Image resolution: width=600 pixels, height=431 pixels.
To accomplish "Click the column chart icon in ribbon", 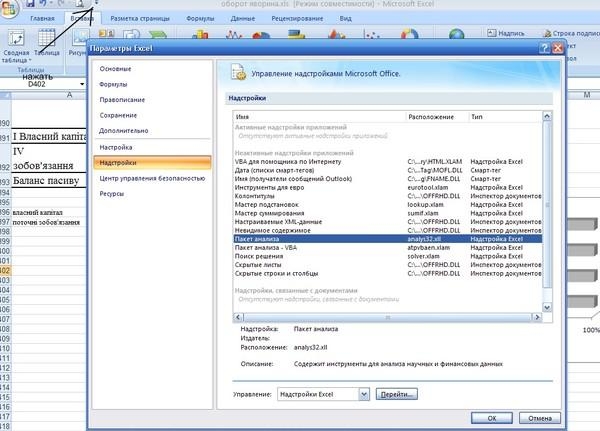I will 200,34.
